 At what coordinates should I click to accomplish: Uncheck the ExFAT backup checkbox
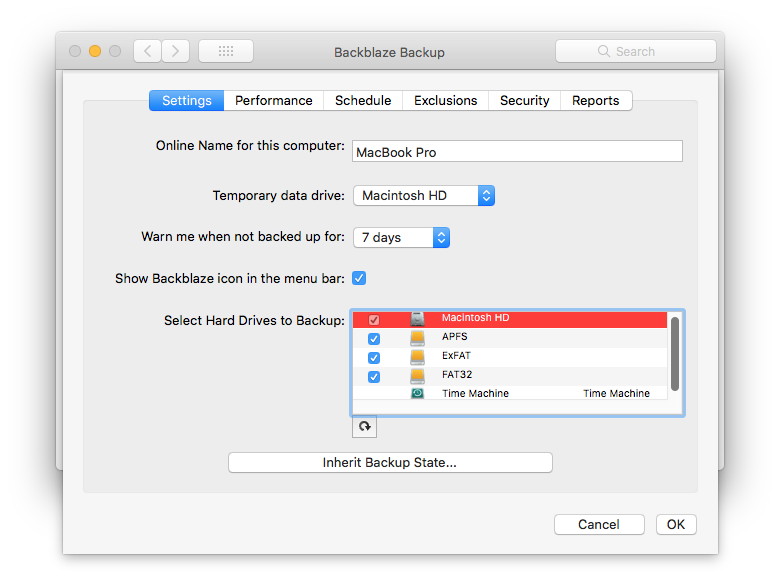[x=374, y=358]
